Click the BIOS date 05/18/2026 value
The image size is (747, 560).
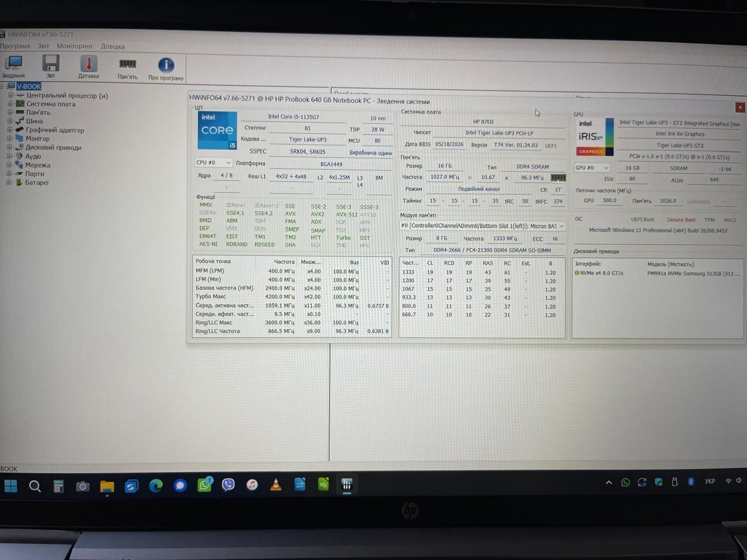(x=449, y=145)
